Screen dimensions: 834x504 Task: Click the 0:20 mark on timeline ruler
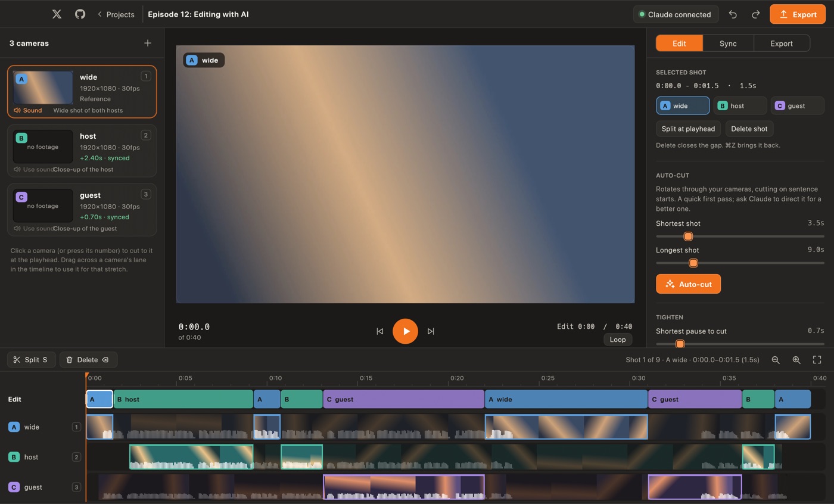(x=457, y=378)
